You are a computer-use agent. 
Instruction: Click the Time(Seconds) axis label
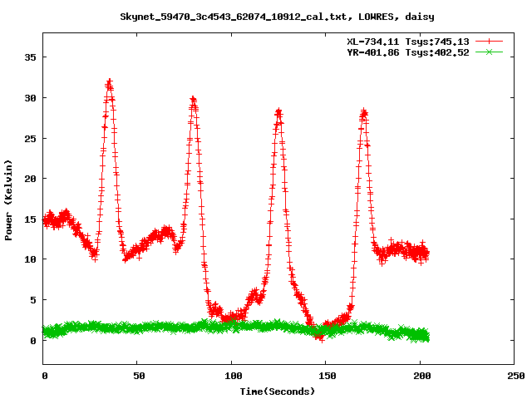point(278,392)
